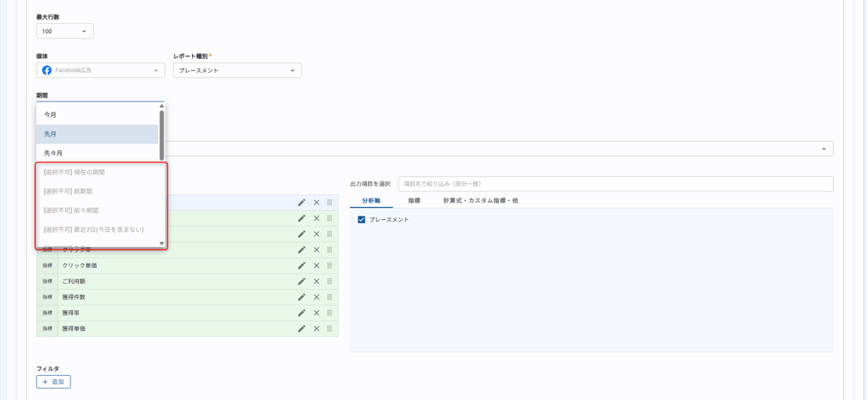The height and width of the screenshot is (400, 868).
Task: Delete the 獲得単価 metric row
Action: pos(316,329)
